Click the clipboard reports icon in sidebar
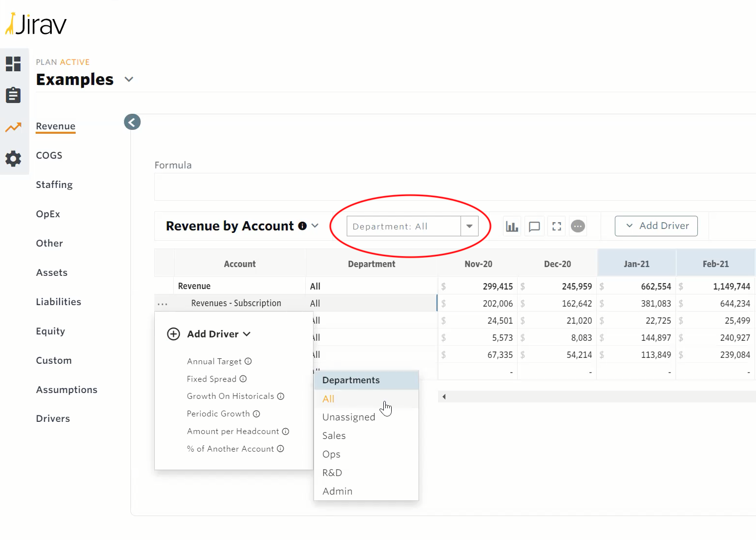 pyautogui.click(x=13, y=95)
